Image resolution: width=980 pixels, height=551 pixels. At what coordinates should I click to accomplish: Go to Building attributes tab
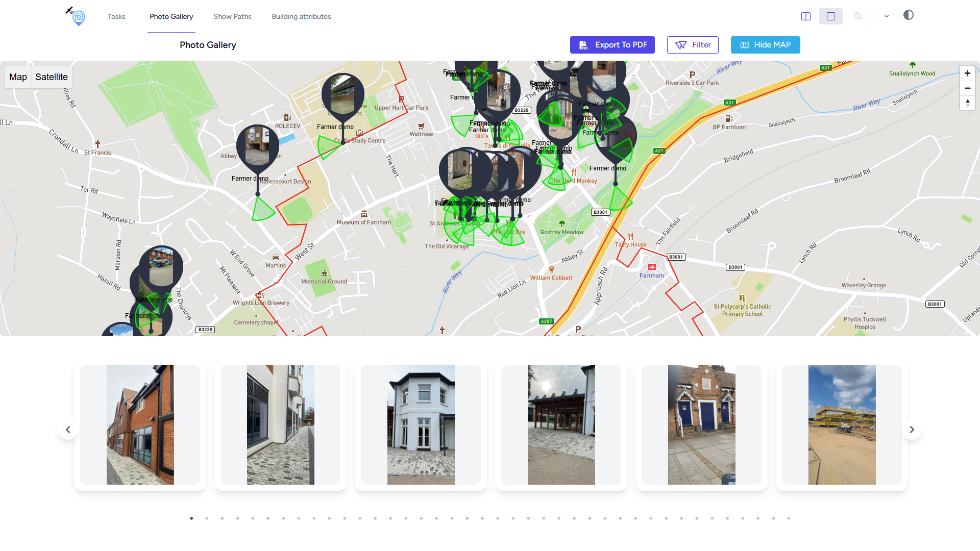pos(301,16)
